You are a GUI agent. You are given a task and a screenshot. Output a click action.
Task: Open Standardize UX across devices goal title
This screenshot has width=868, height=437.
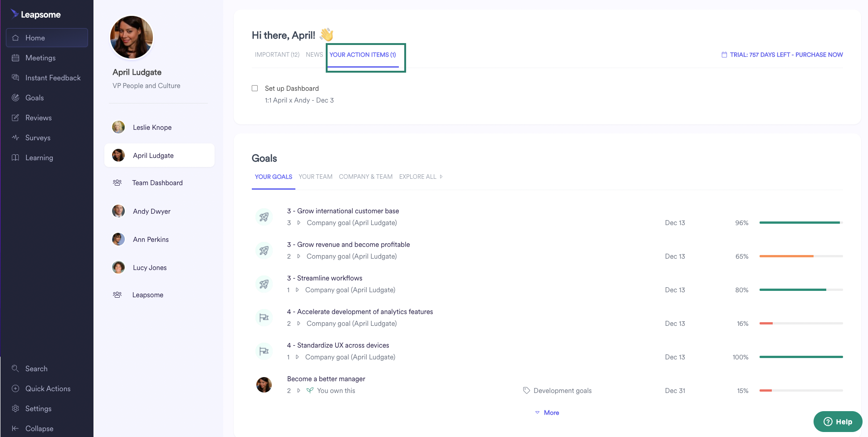pyautogui.click(x=338, y=345)
